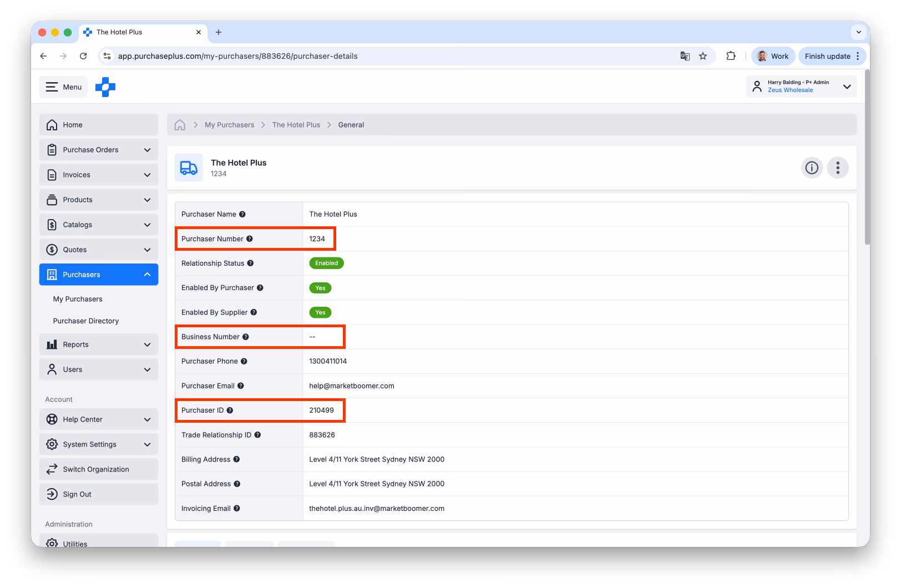Click the home icon in breadcrumb
The image size is (901, 588).
click(x=180, y=125)
